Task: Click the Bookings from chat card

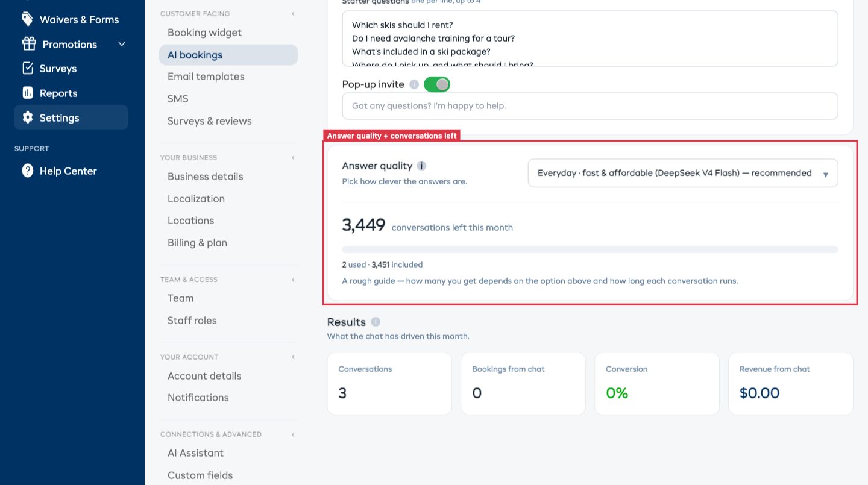Action: coord(523,384)
